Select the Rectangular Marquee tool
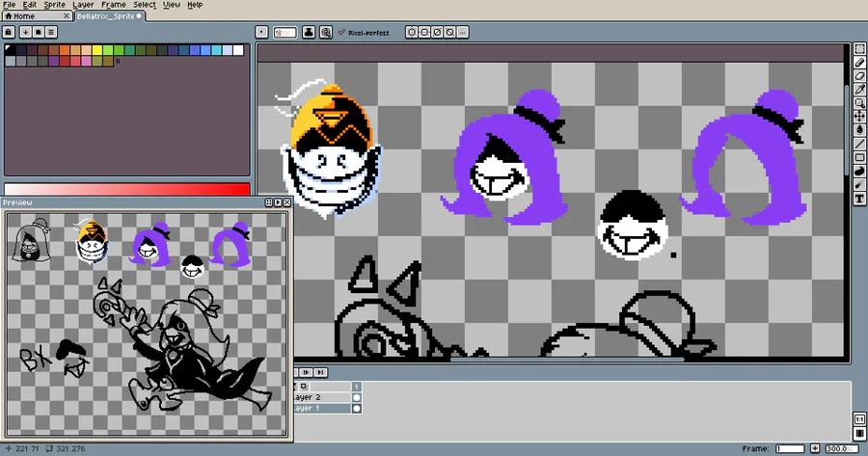 (859, 49)
